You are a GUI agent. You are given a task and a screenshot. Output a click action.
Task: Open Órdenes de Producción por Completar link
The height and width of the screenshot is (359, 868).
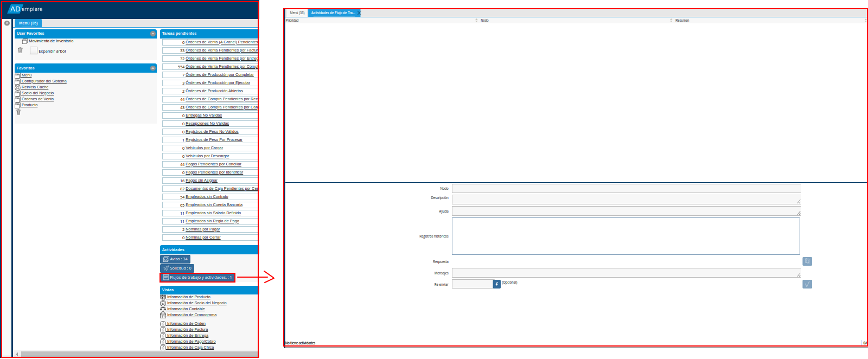coord(220,75)
